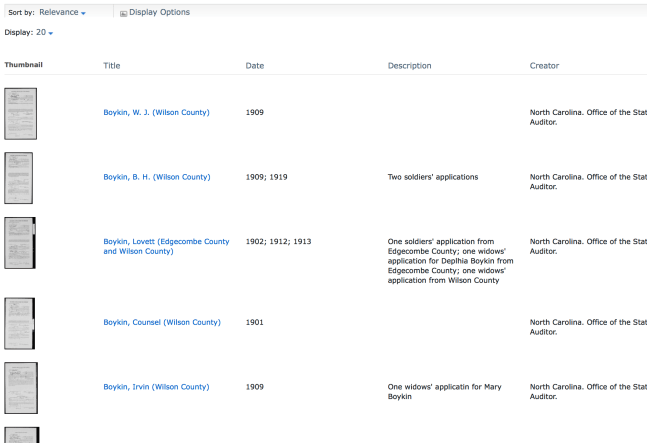Click the Thumbnail column header

click(x=23, y=66)
